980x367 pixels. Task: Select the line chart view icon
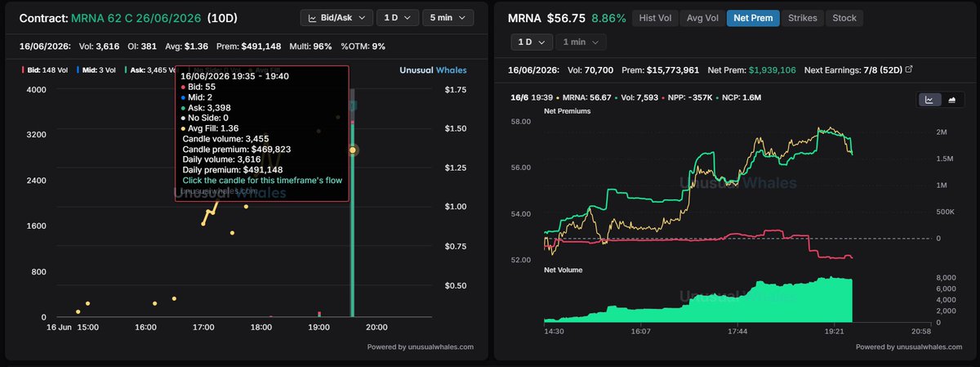[x=929, y=100]
